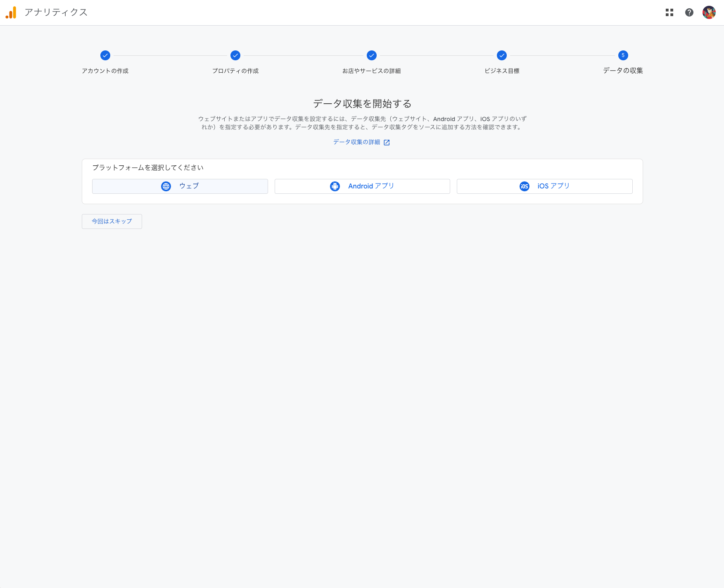
Task: Click the プロパティの作成 completed step
Action: [235, 55]
